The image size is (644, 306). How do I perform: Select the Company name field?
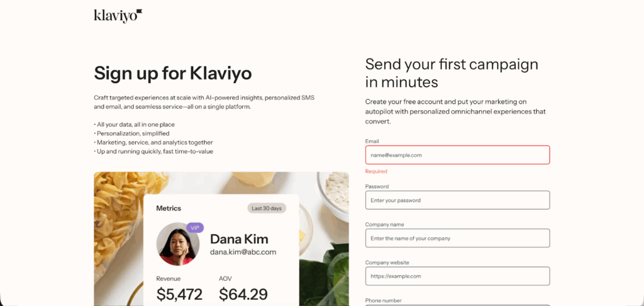pos(457,239)
